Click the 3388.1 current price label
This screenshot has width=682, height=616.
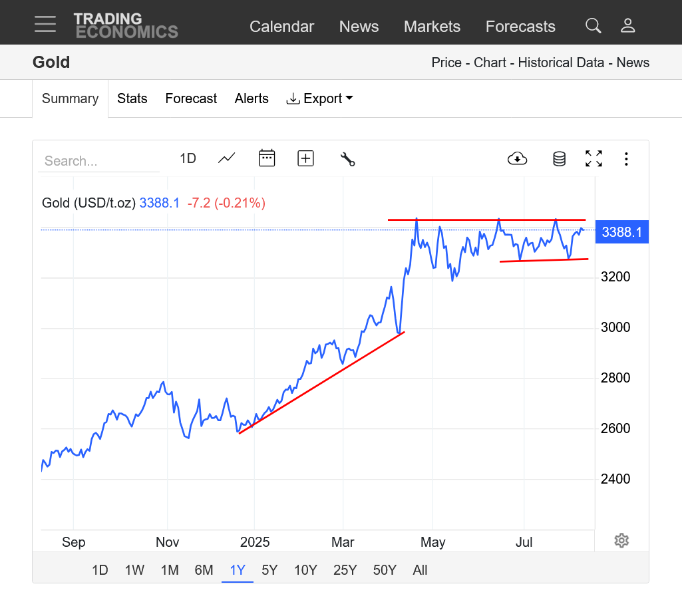coord(622,231)
